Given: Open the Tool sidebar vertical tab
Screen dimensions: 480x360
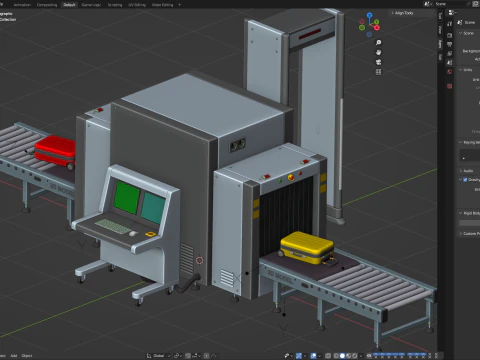Looking at the screenshot, I should tap(440, 15).
